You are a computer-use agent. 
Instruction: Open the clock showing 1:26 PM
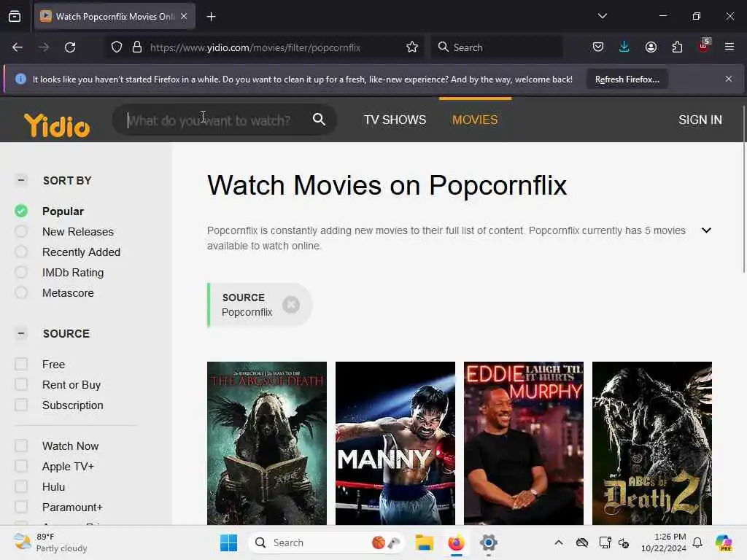click(663, 542)
